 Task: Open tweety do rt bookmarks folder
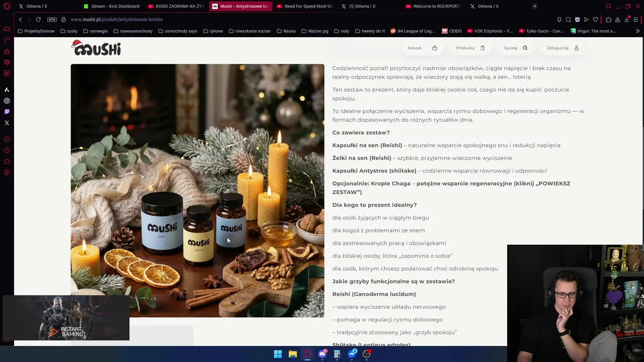click(370, 31)
